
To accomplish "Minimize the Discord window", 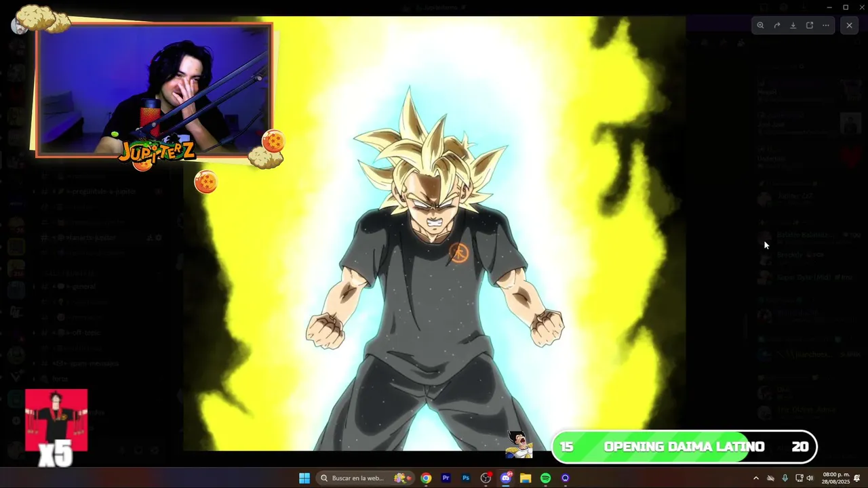I will coord(829,7).
